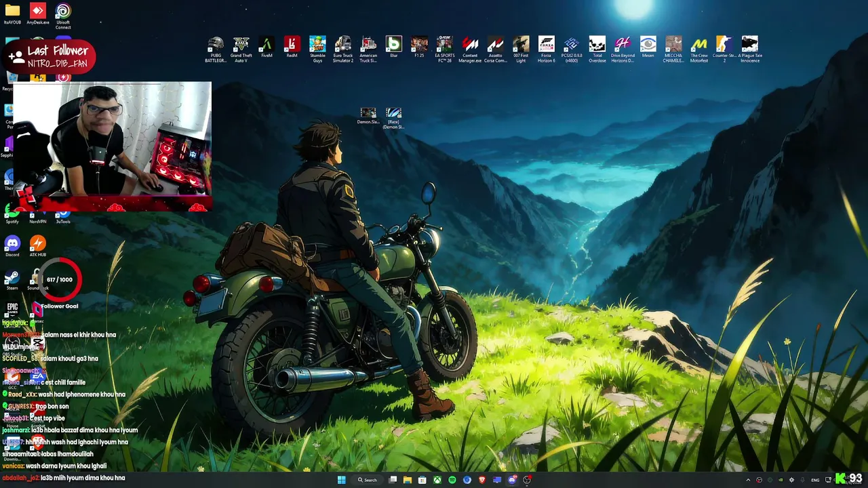Open the ItsAYOUB folder on the desktop
868x488 pixels.
pyautogui.click(x=12, y=14)
